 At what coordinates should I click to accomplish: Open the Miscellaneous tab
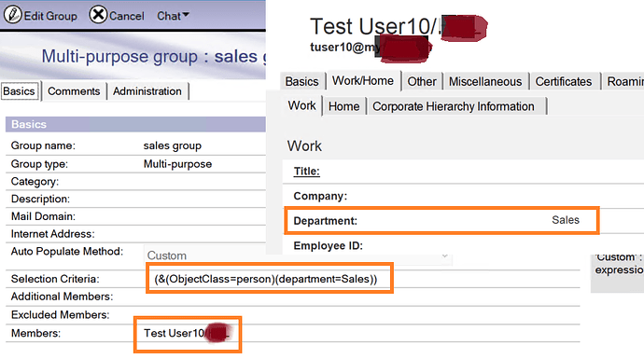(485, 82)
